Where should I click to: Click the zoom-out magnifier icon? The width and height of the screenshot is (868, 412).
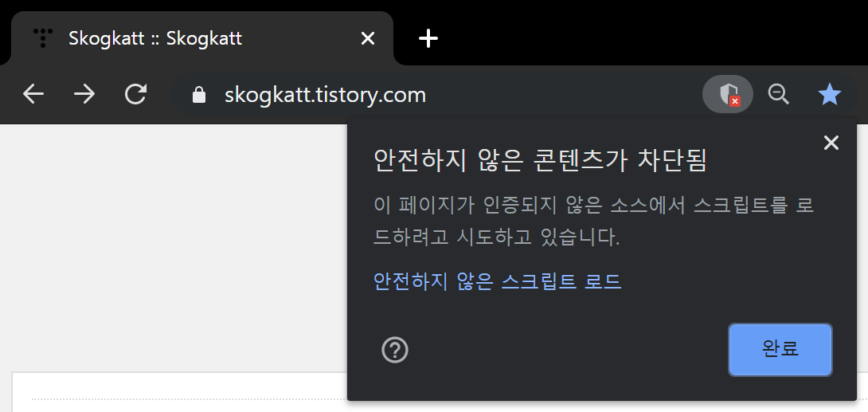click(x=778, y=95)
